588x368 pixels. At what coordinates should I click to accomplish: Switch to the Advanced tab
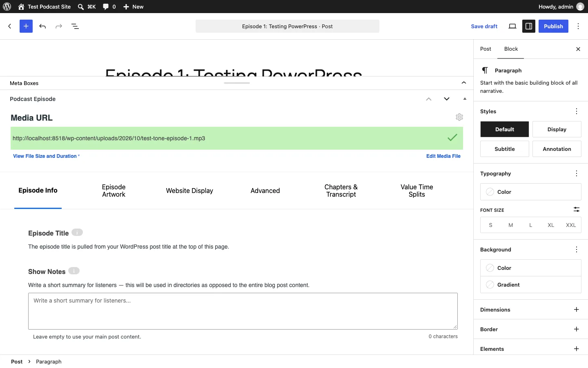pos(265,191)
